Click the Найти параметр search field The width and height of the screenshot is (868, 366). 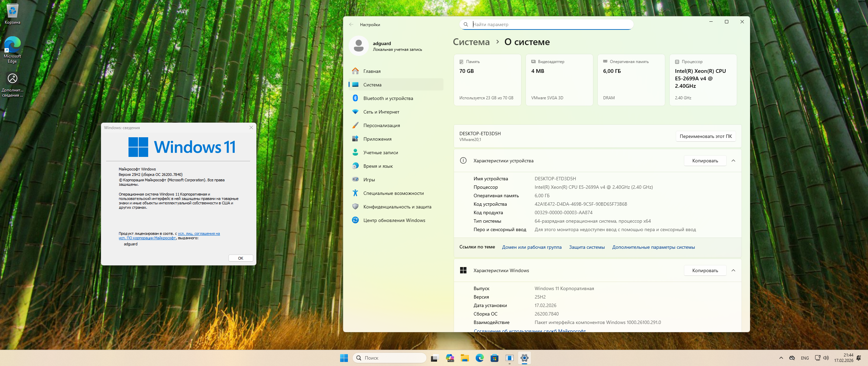(x=549, y=24)
